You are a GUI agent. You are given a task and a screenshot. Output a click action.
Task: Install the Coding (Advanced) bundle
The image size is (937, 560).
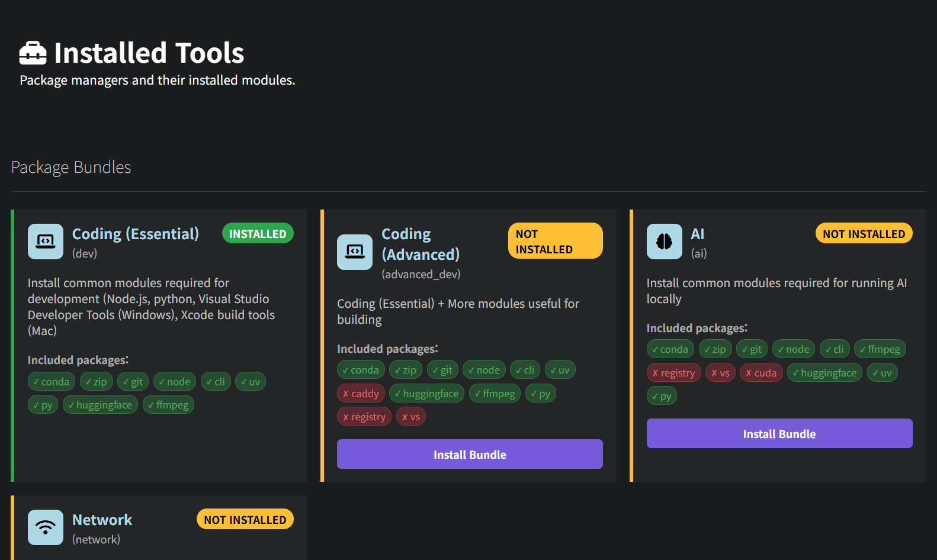pyautogui.click(x=470, y=454)
